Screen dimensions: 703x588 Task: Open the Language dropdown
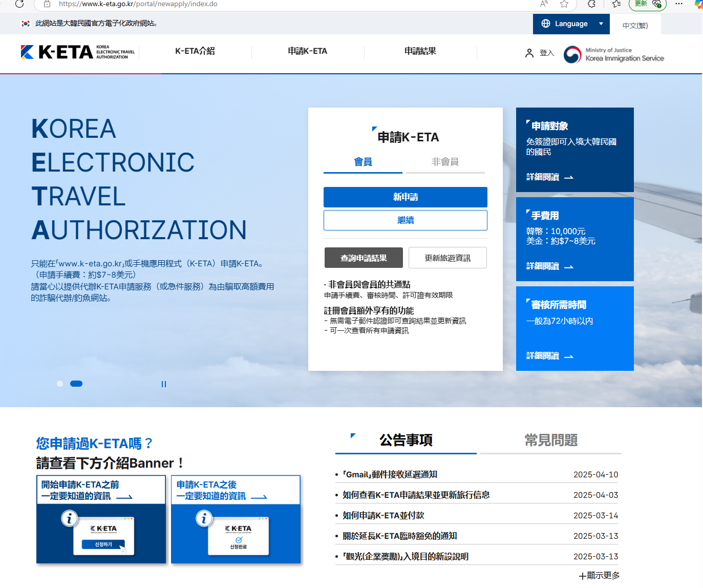(571, 24)
